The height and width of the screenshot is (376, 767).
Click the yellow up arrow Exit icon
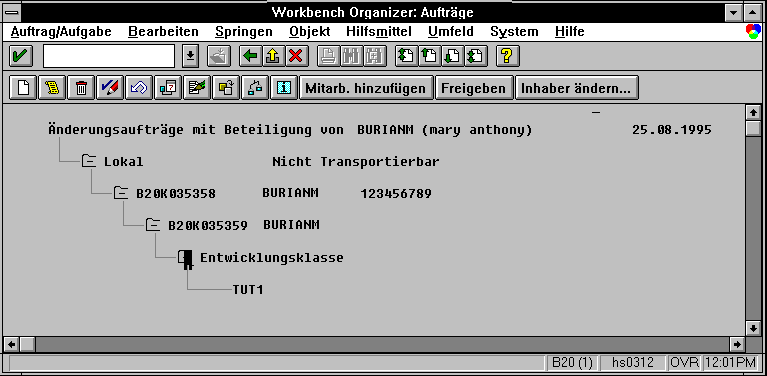[273, 56]
